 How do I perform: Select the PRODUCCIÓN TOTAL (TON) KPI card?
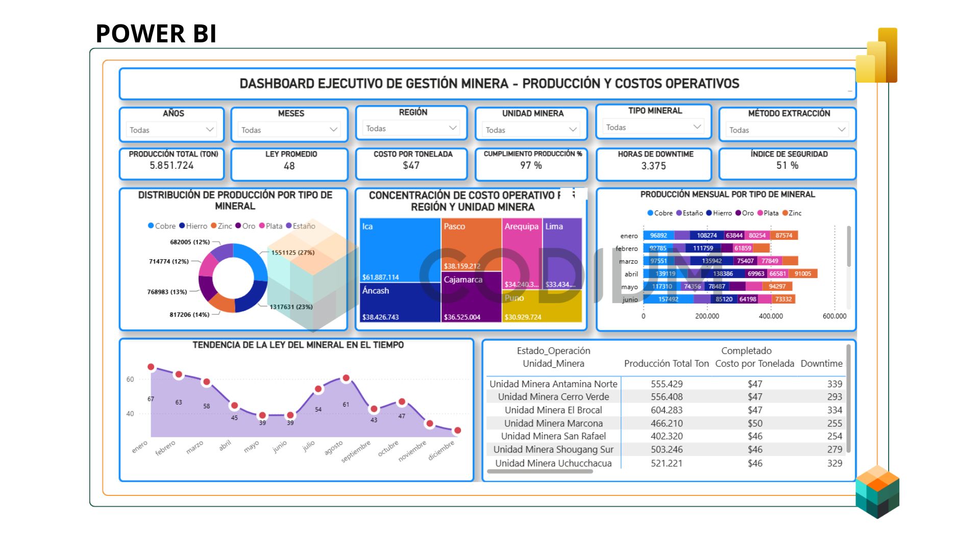pyautogui.click(x=172, y=164)
